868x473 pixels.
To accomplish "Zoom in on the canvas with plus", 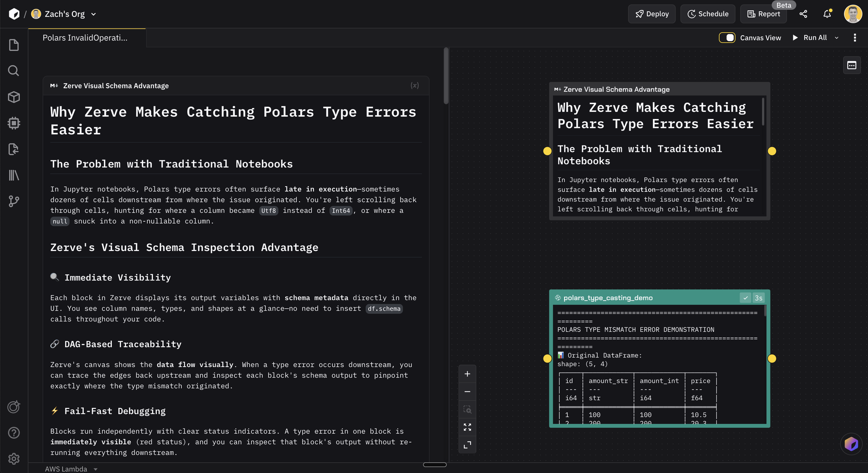I will click(467, 374).
